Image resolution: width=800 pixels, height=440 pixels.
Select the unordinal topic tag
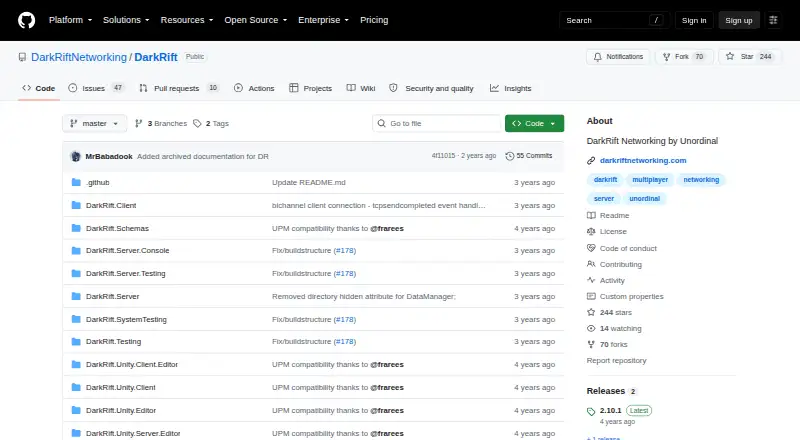click(x=644, y=199)
